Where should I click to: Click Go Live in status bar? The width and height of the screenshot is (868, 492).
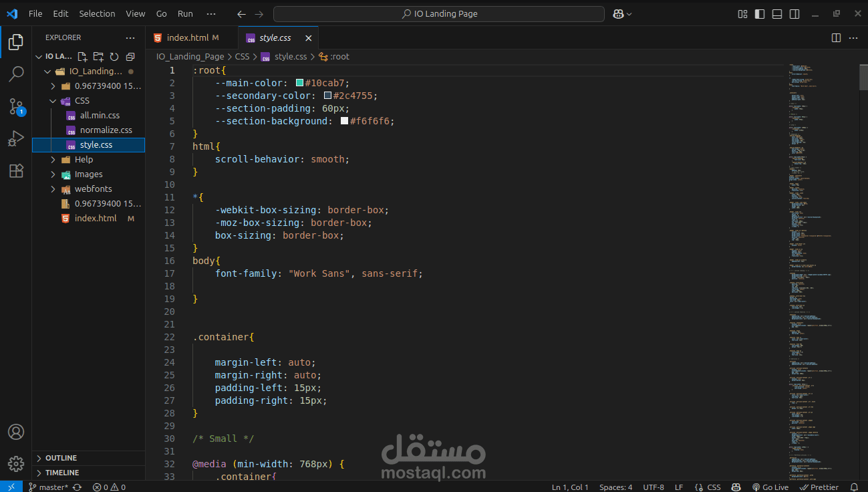770,487
